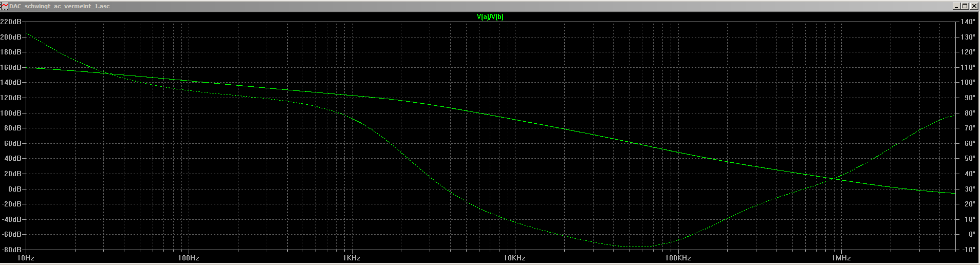Maximize the plot window
The width and height of the screenshot is (980, 265).
[x=965, y=6]
